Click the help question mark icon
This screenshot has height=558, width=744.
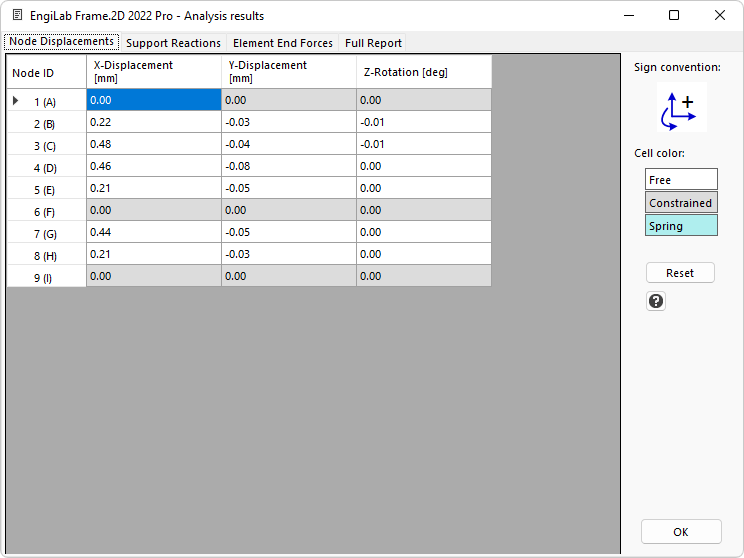click(656, 301)
